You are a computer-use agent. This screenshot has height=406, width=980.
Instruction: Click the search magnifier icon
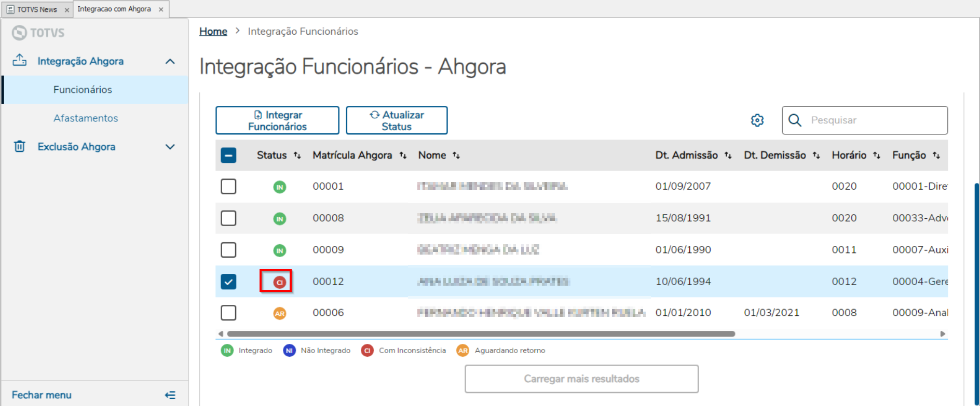795,120
